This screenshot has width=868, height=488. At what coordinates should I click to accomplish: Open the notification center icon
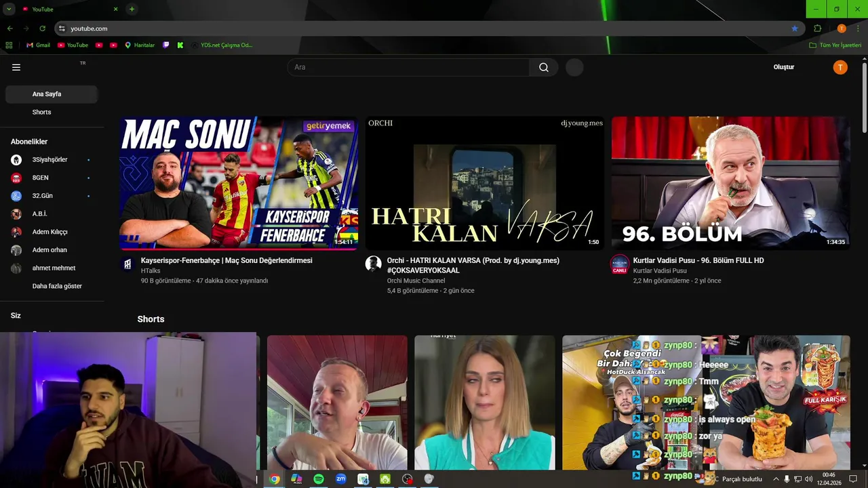tap(854, 479)
